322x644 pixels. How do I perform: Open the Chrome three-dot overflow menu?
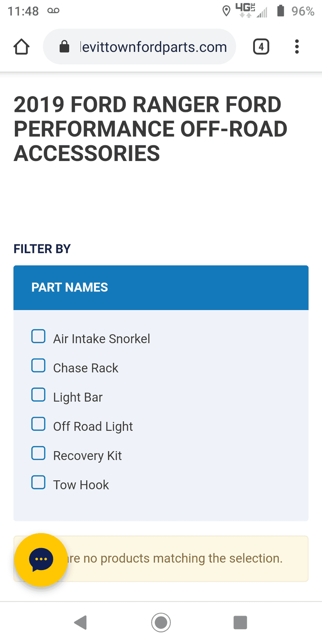pyautogui.click(x=297, y=47)
